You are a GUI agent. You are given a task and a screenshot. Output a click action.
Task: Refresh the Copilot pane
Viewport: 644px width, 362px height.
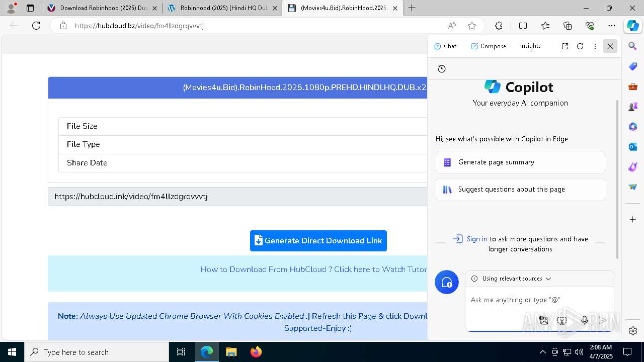click(x=580, y=46)
